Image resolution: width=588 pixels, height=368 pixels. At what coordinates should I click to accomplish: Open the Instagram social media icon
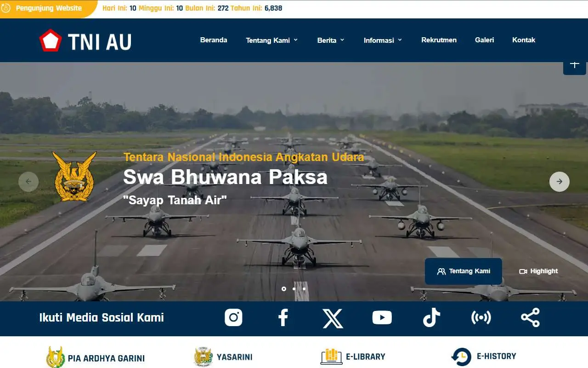(x=233, y=317)
